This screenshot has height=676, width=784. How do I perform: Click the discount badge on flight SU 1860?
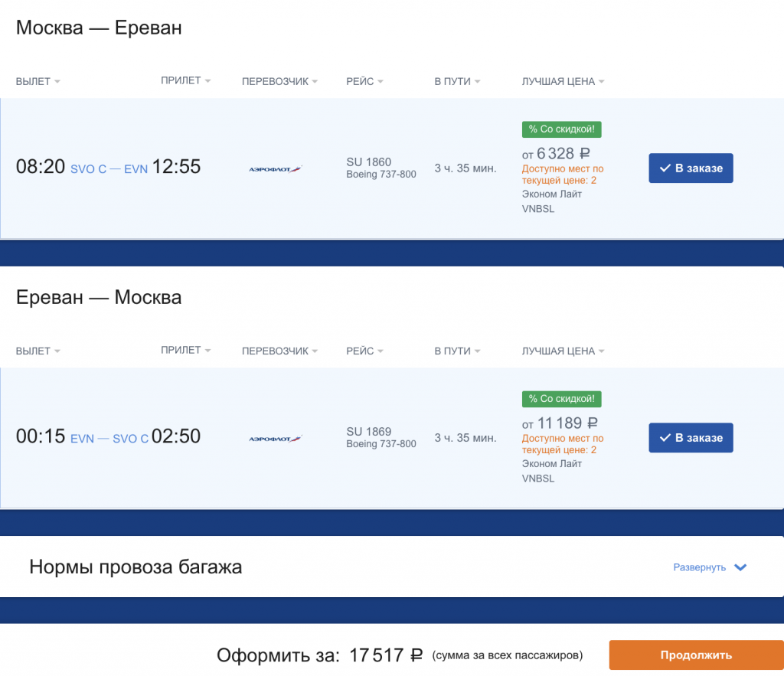[561, 129]
